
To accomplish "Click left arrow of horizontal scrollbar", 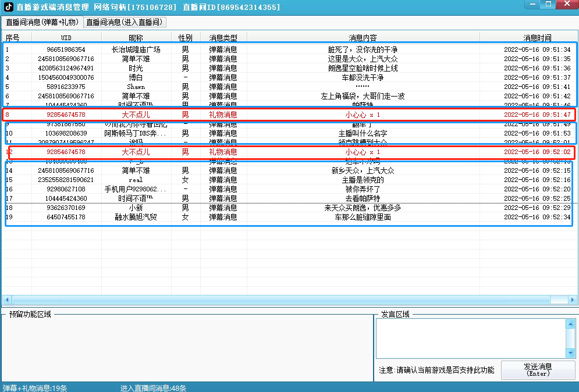I will (x=6, y=300).
